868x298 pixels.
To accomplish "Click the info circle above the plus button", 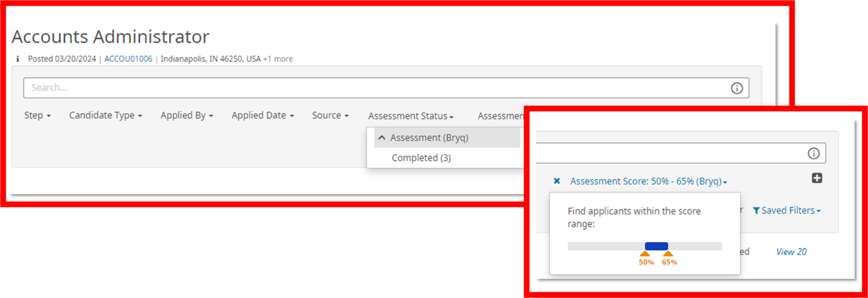I will click(x=813, y=153).
